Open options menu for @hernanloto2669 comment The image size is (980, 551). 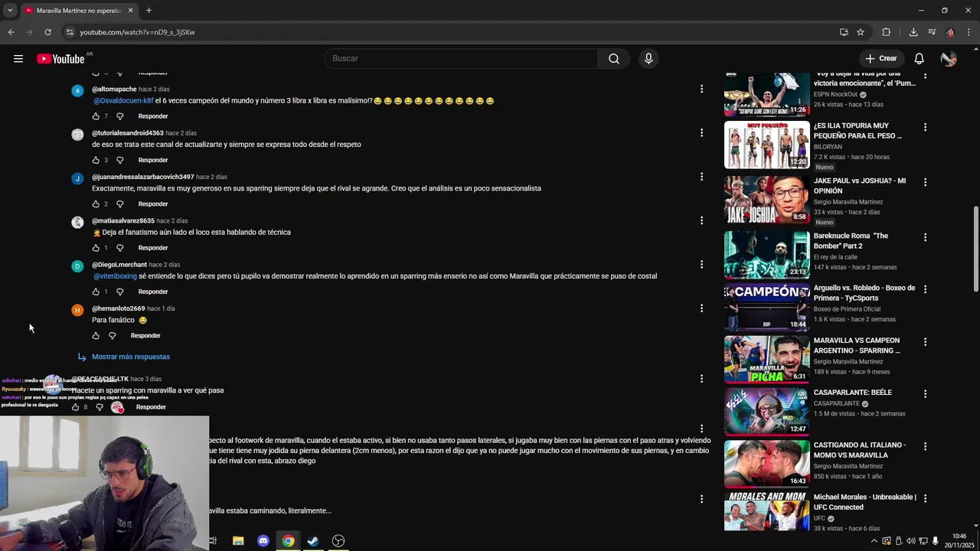coord(701,308)
